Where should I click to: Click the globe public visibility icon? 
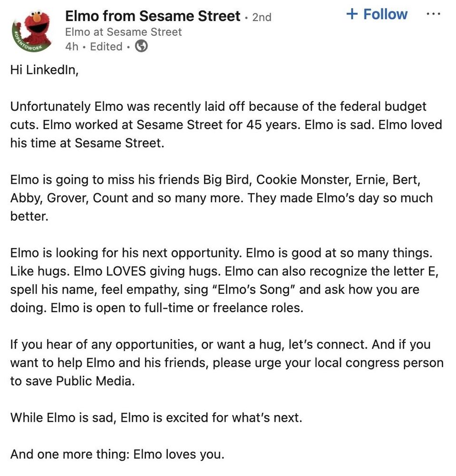141,46
